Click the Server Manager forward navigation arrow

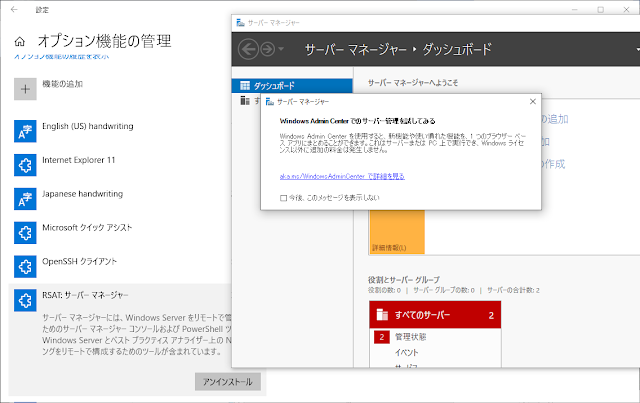268,49
